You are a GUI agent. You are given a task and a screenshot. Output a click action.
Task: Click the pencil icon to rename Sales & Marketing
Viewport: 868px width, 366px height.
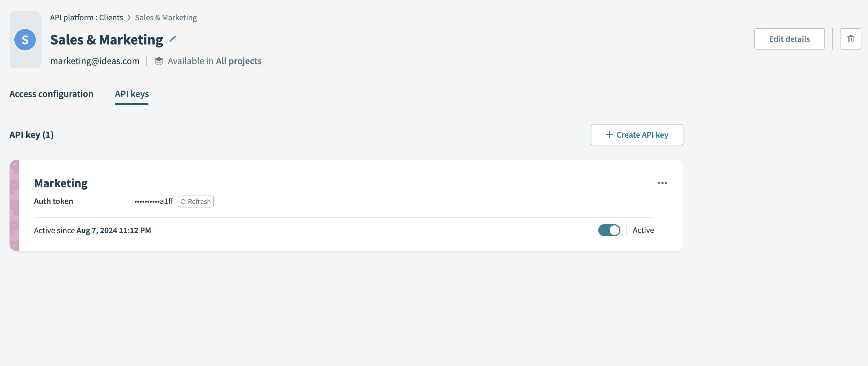coord(173,39)
